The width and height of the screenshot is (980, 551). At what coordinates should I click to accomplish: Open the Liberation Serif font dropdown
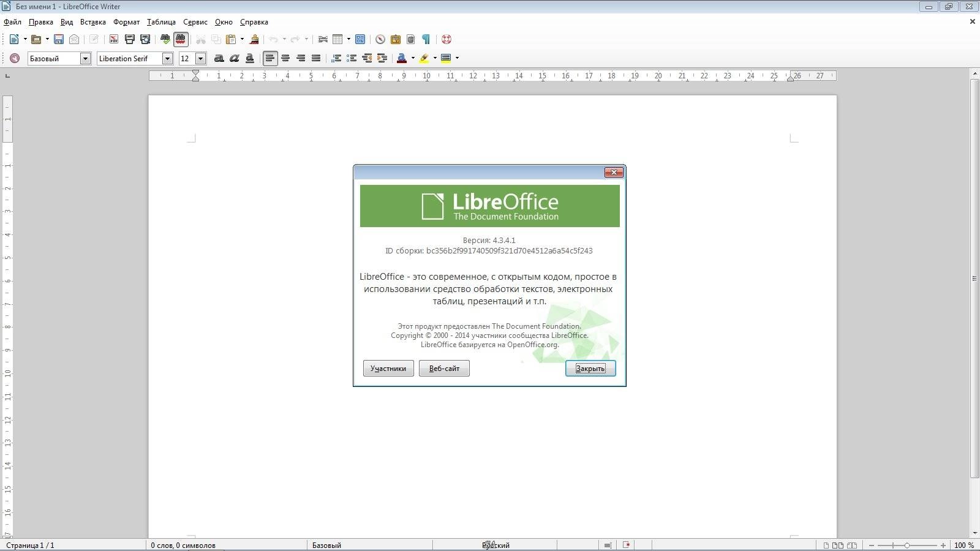tap(167, 58)
